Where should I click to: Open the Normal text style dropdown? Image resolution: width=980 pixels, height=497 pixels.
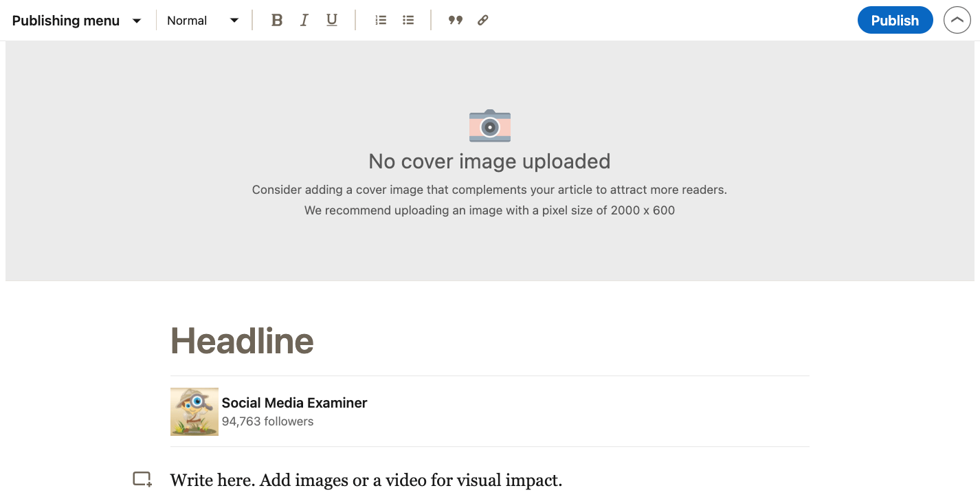coord(203,21)
